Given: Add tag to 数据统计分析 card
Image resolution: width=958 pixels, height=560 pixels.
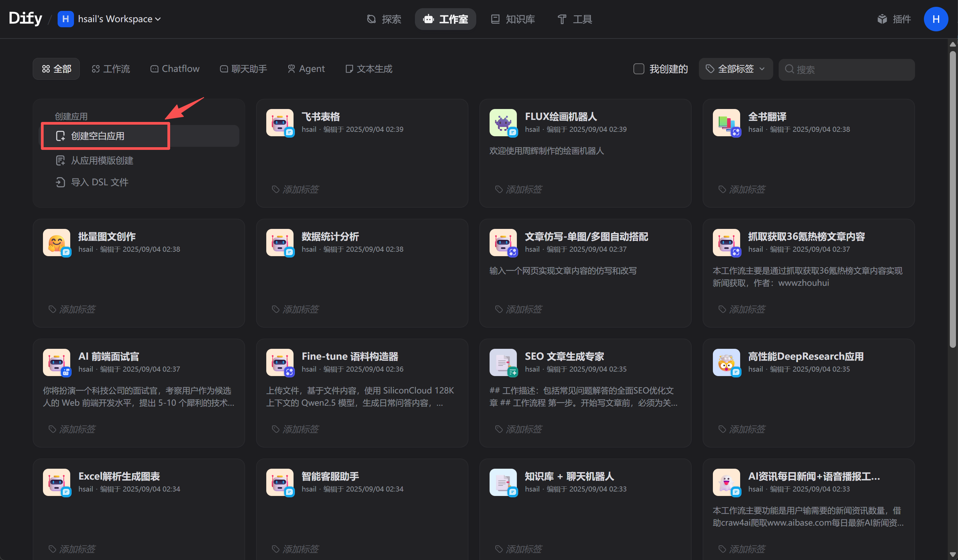Looking at the screenshot, I should (295, 309).
